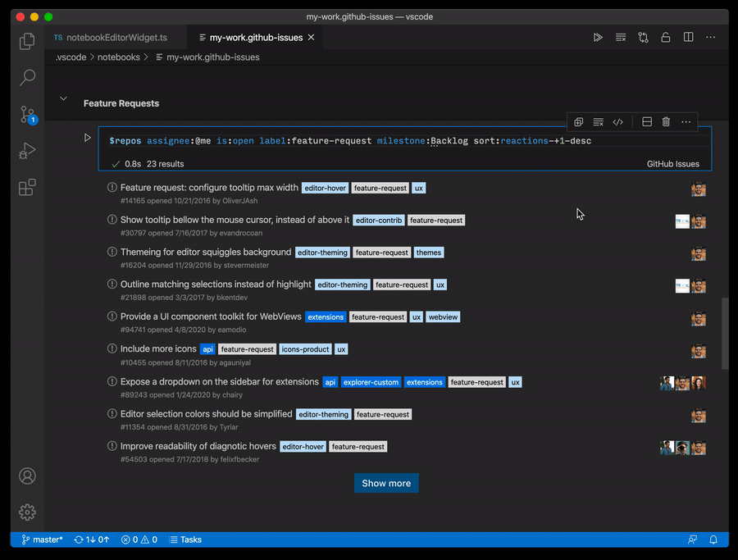Open editor More Actions ellipsis
738x560 pixels.
click(x=711, y=37)
